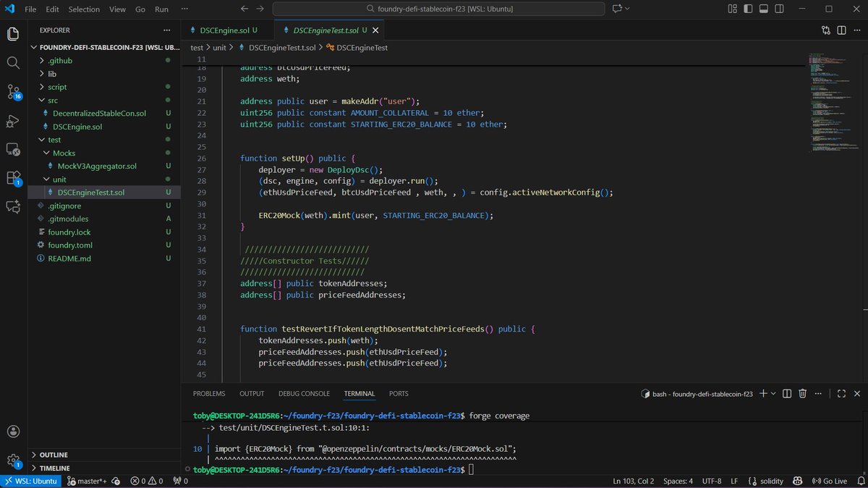
Task: Kill terminal with the trash icon
Action: pyautogui.click(x=802, y=393)
